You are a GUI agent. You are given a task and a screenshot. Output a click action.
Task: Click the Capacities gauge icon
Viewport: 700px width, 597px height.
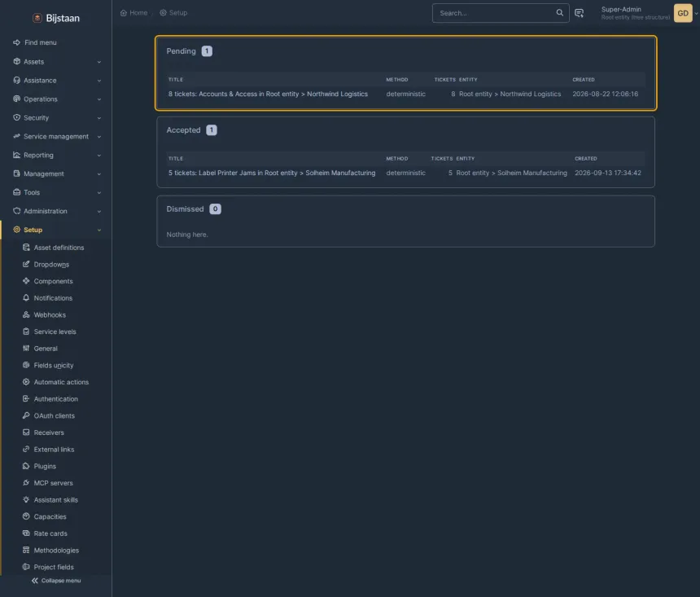(x=26, y=516)
